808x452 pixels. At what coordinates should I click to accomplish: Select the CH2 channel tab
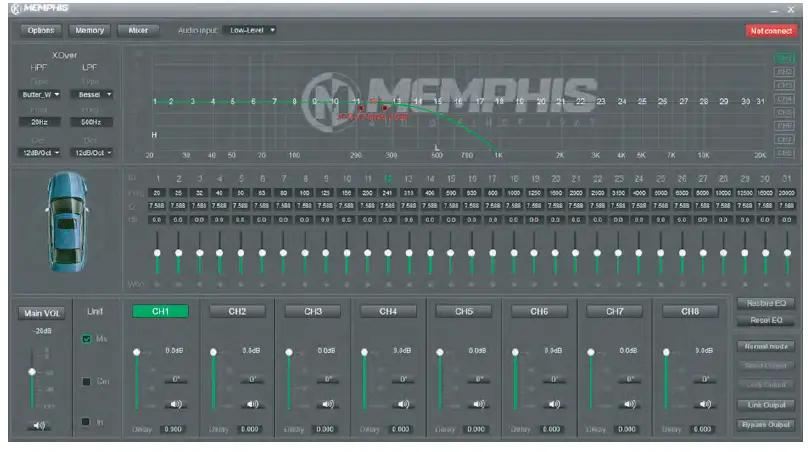coord(237,311)
